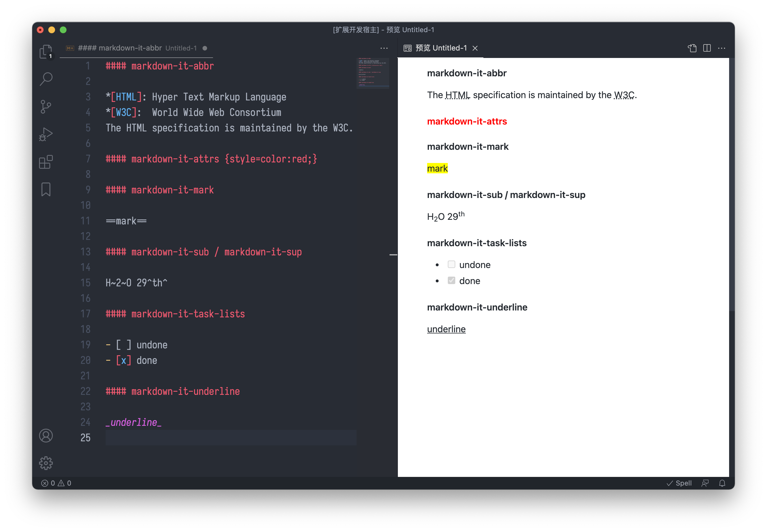
Task: Open the Accounts menu icon
Action: click(x=46, y=435)
